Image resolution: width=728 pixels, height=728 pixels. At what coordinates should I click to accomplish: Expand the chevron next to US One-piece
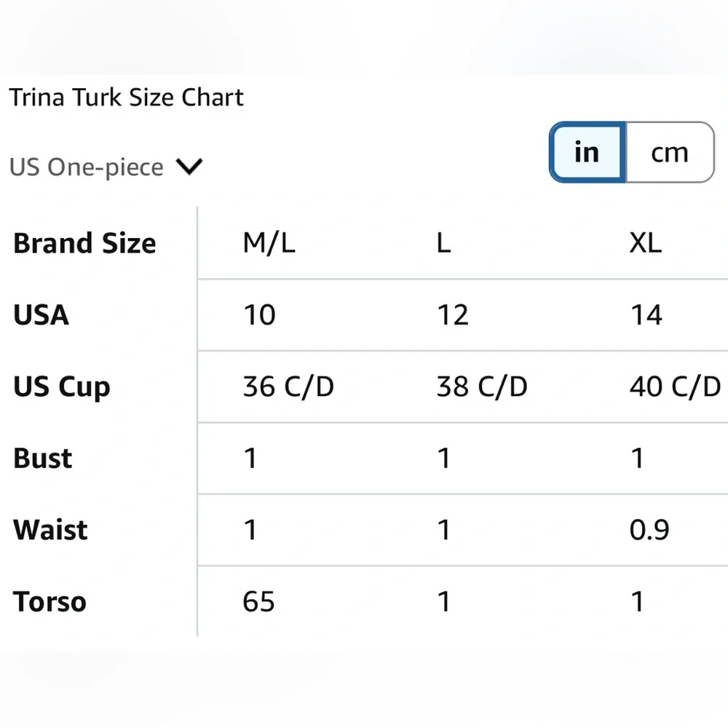pyautogui.click(x=188, y=167)
